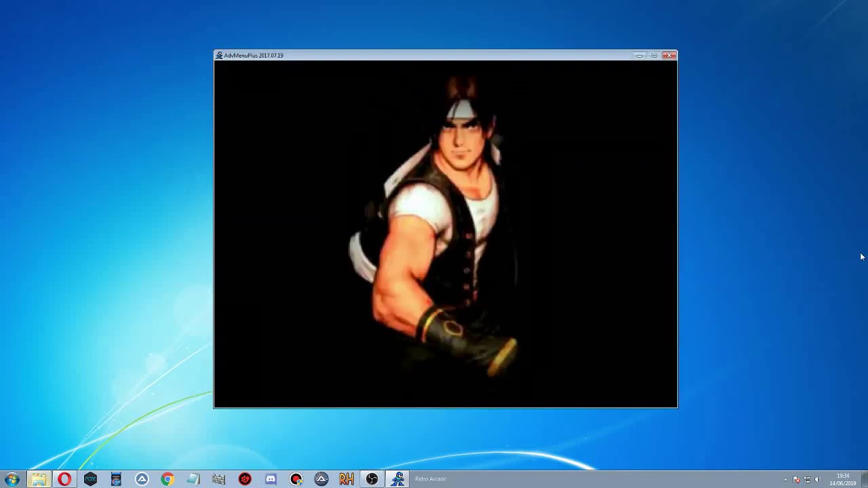Open the red hexagon app on the taskbar
The height and width of the screenshot is (488, 868).
click(245, 479)
